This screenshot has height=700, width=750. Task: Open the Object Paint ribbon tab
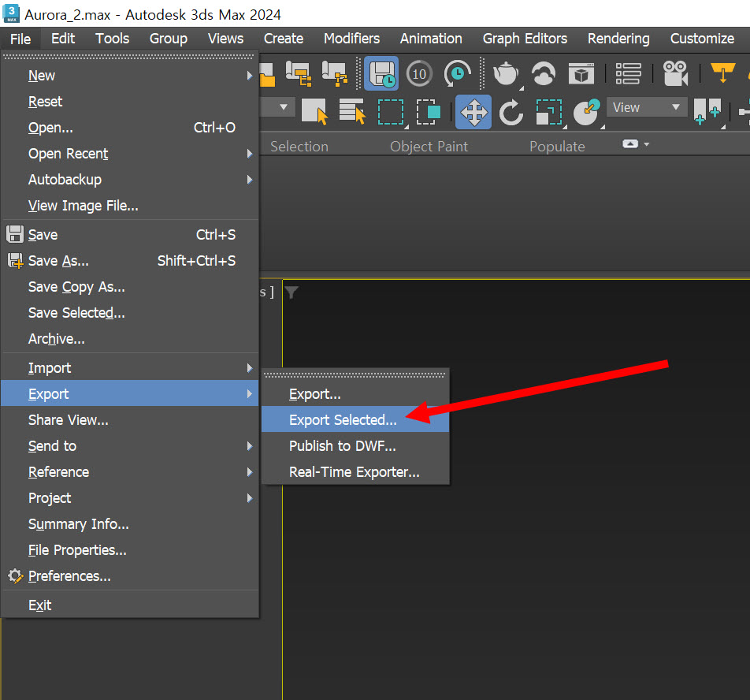429,147
